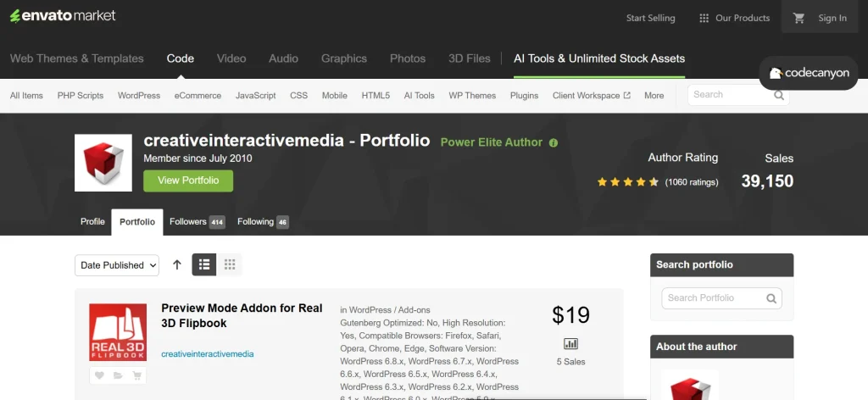Open Client Workspace external link
The width and height of the screenshot is (868, 400).
[x=591, y=95]
